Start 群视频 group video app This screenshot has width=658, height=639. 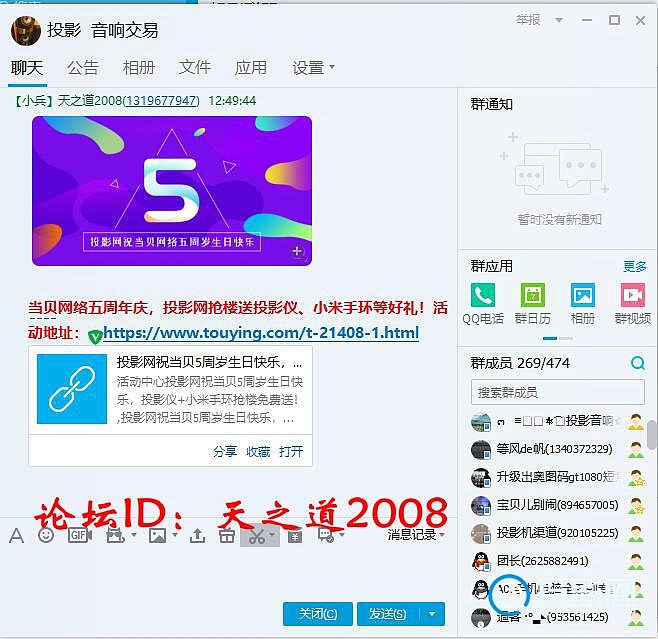coord(632,295)
